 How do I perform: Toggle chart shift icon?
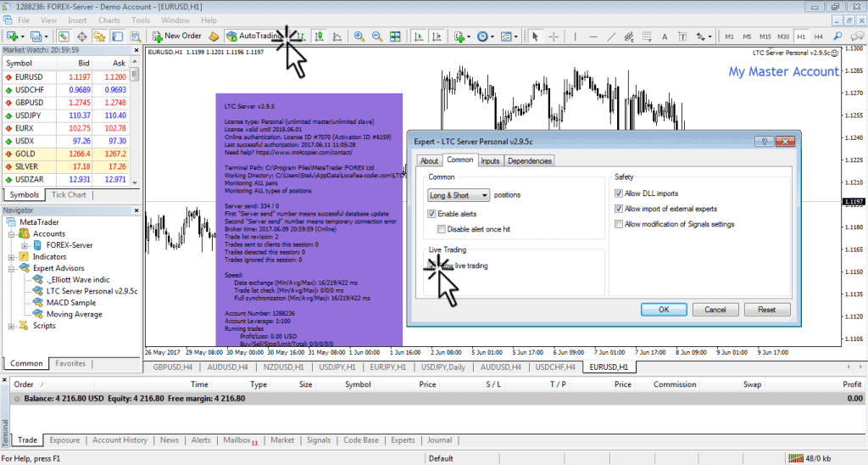click(x=437, y=36)
